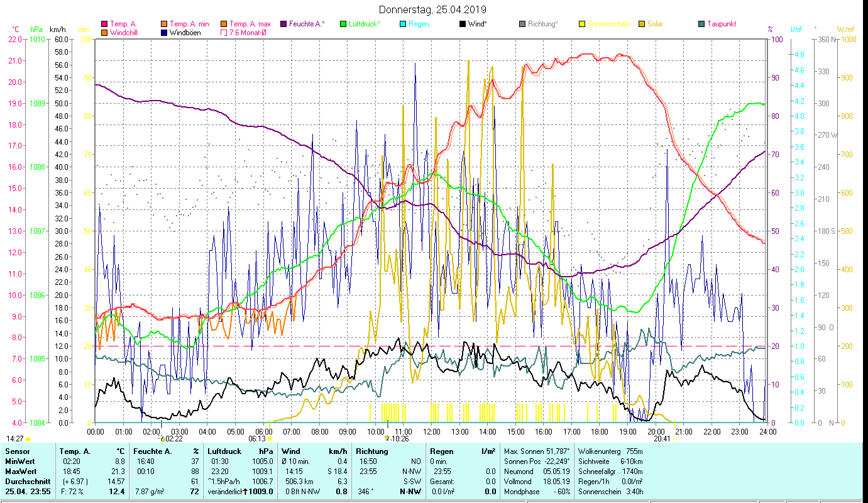This screenshot has width=868, height=503.
Task: Click the min temperature time '02:20'
Action: pyautogui.click(x=71, y=462)
